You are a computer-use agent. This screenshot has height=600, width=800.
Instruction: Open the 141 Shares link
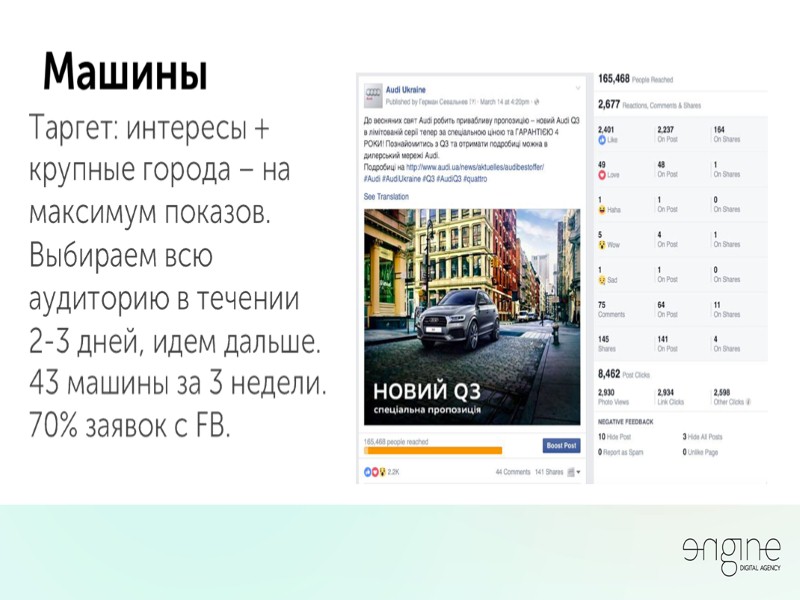(549, 472)
